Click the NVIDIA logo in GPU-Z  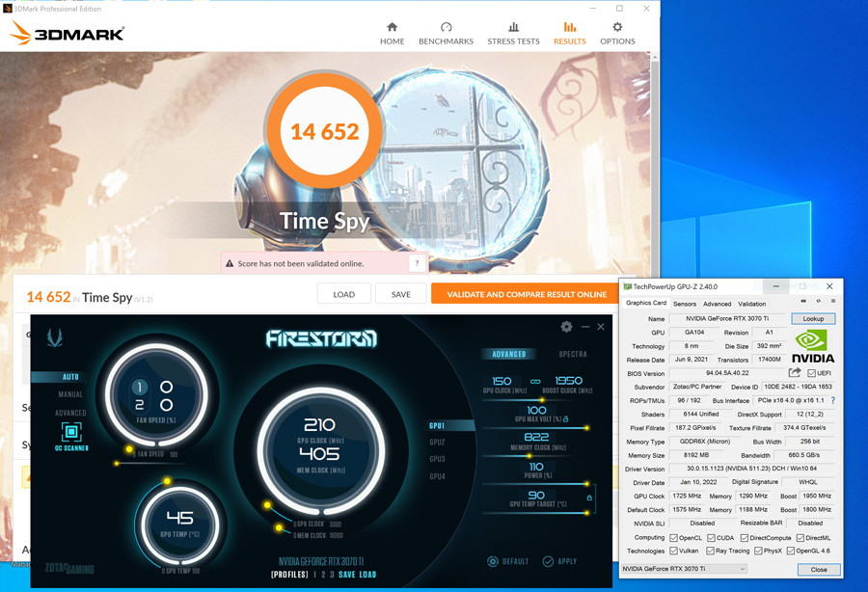tap(812, 346)
